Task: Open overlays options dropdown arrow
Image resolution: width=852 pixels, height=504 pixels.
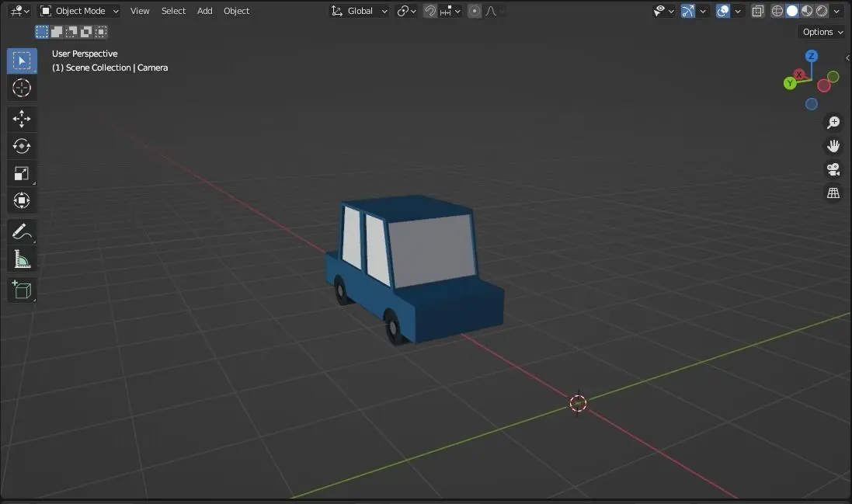Action: pyautogui.click(x=737, y=11)
